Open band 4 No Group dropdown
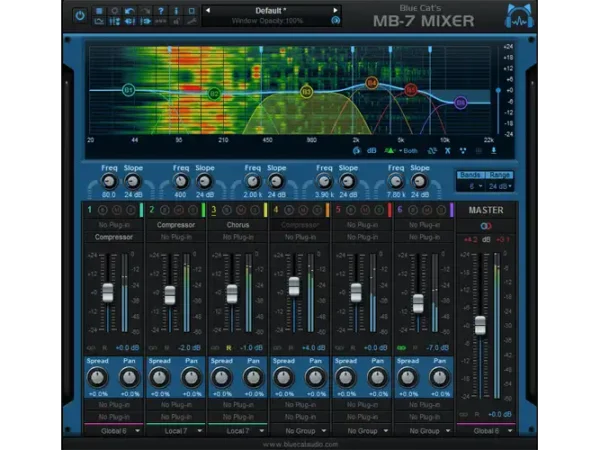This screenshot has width=600, height=450. click(300, 431)
